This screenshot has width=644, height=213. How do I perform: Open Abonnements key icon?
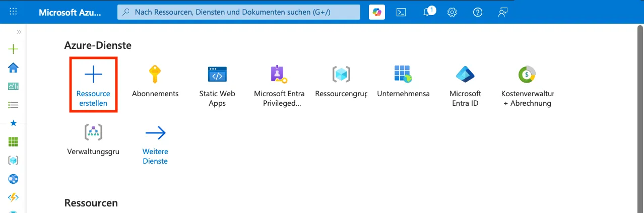(x=155, y=74)
